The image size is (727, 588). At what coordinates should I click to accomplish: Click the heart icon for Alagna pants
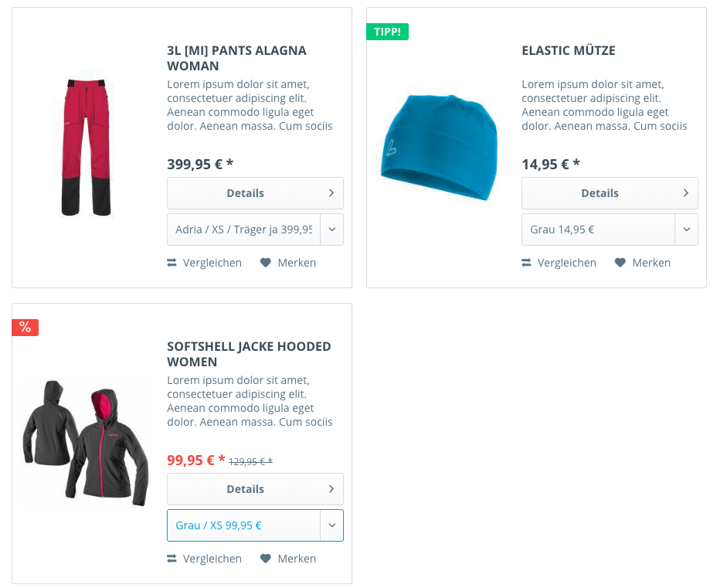click(x=266, y=263)
